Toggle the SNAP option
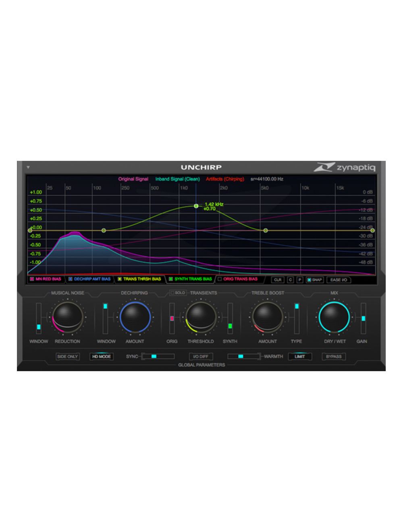 coord(315,280)
